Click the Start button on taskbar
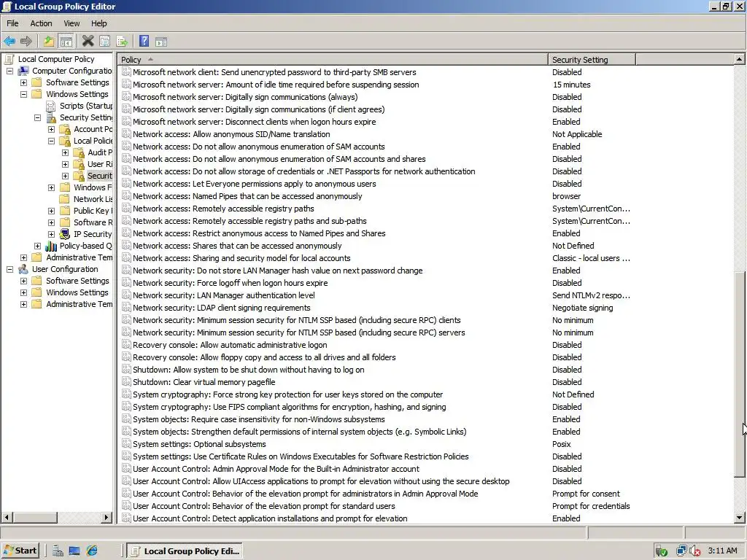 point(20,551)
